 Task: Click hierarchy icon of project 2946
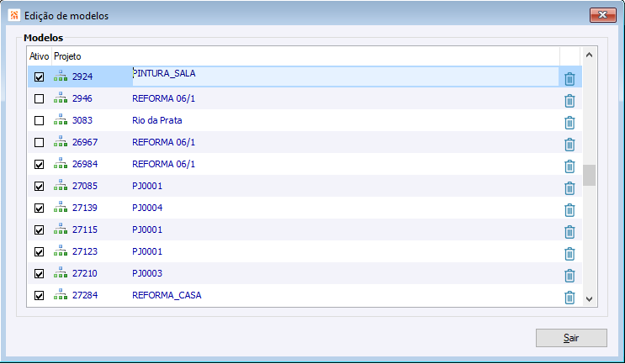(x=61, y=98)
